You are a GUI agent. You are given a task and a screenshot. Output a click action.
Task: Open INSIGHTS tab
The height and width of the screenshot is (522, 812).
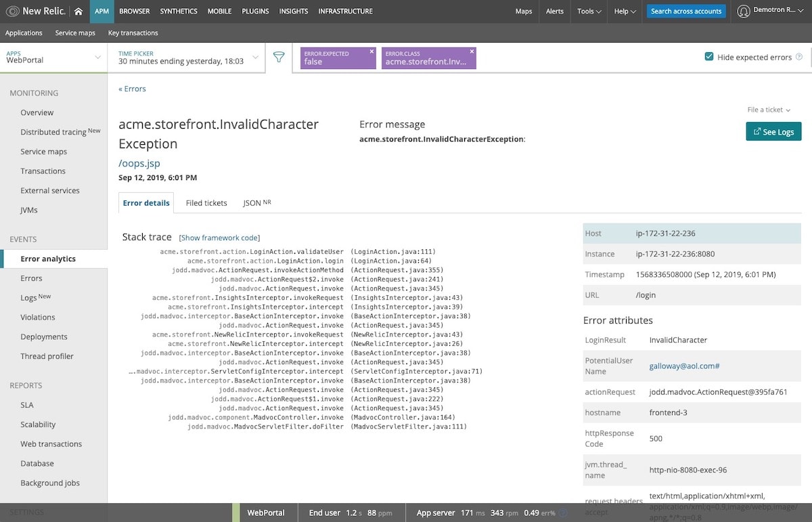293,12
